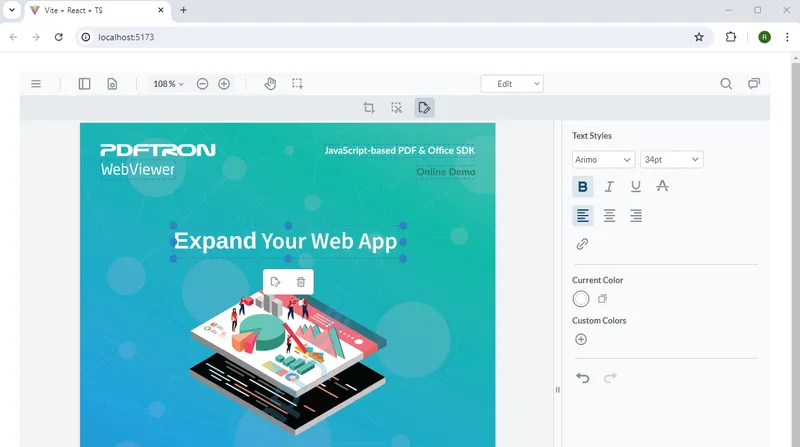800x447 pixels.
Task: View site information icon in address bar
Action: point(86,37)
